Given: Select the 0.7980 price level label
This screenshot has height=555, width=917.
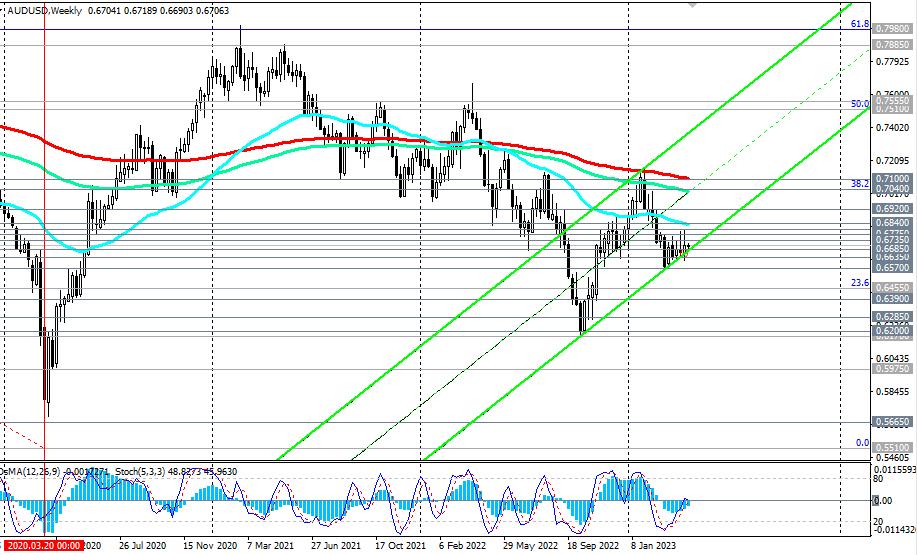Looking at the screenshot, I should (x=892, y=28).
